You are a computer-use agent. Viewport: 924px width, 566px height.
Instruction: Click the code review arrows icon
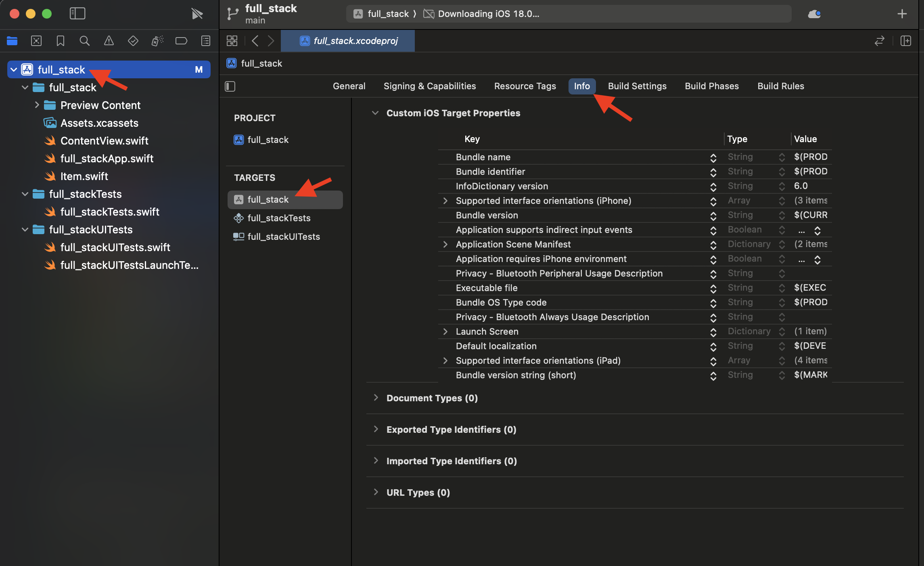tap(880, 41)
